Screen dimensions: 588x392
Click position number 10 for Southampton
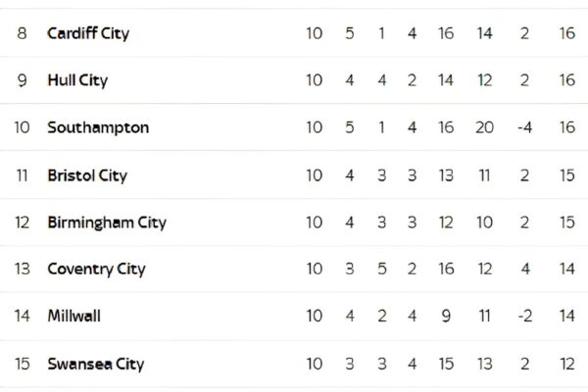coord(22,127)
